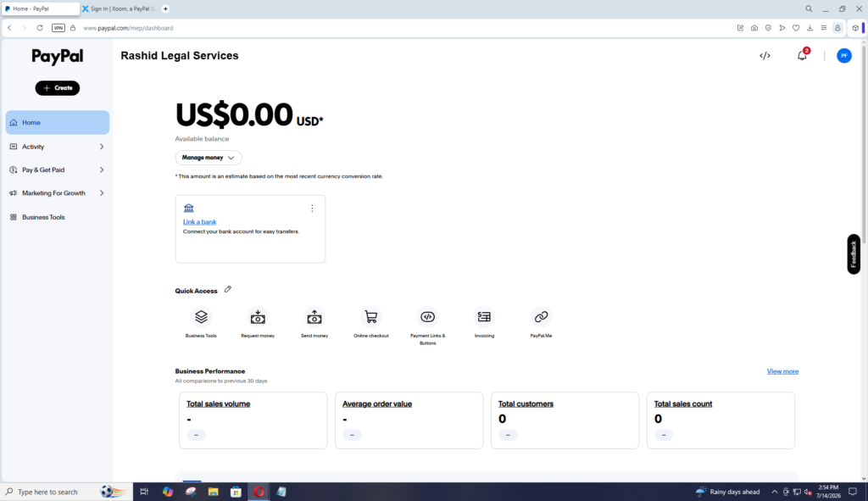Follow the Link a bank link

tap(199, 222)
